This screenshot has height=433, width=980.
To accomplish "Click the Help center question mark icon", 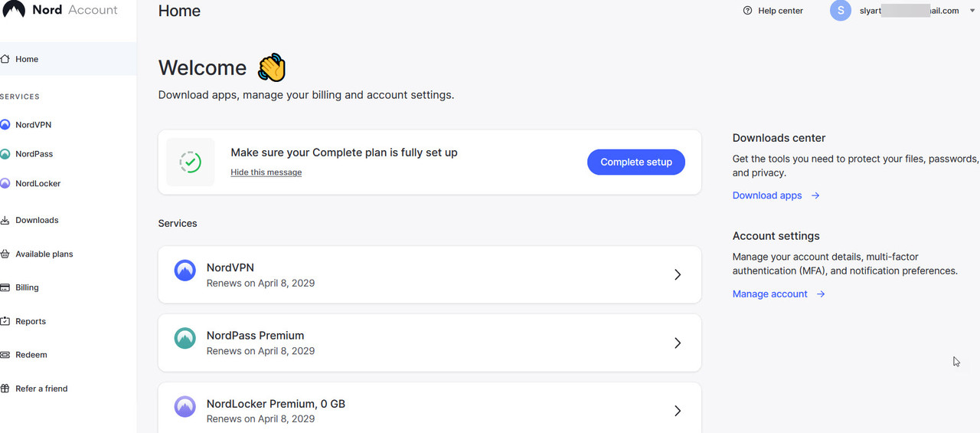I will [747, 11].
